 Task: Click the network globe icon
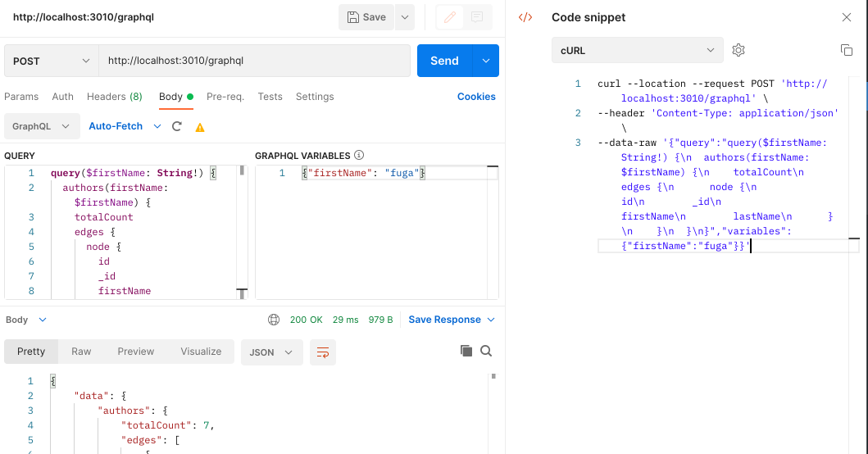[x=274, y=320]
